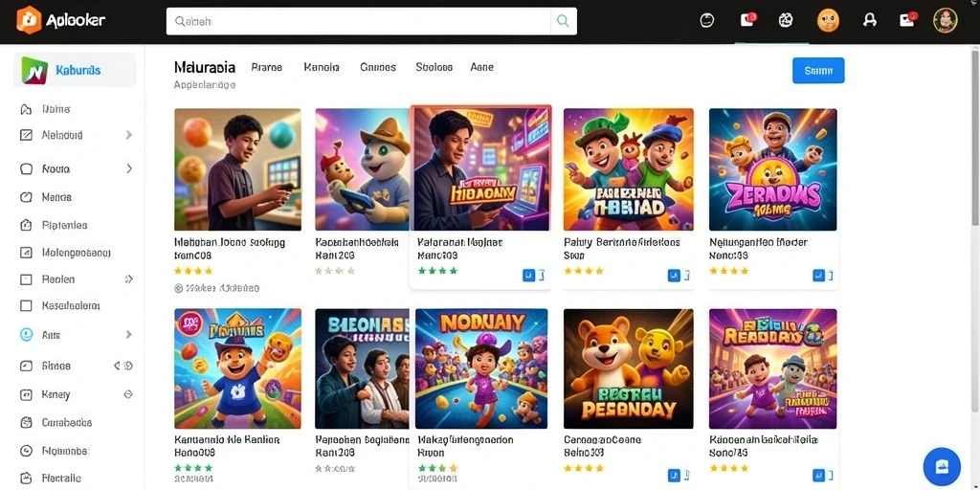Click the vertical scrollbar on right edge

(975, 138)
